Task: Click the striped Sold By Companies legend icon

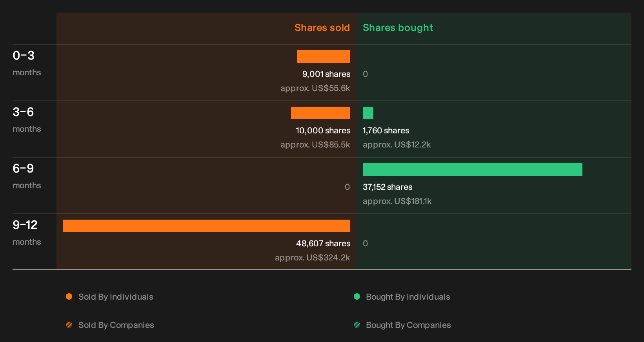Action: [69, 325]
